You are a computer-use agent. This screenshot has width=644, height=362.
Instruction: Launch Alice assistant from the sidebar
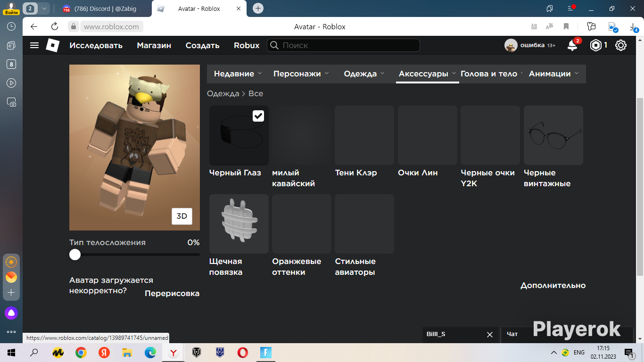(x=11, y=313)
